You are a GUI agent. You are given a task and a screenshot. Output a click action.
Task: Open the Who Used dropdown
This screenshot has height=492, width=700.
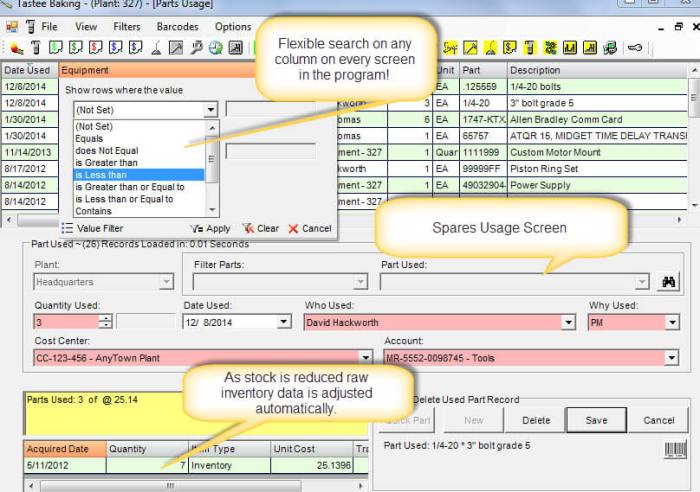click(x=568, y=322)
